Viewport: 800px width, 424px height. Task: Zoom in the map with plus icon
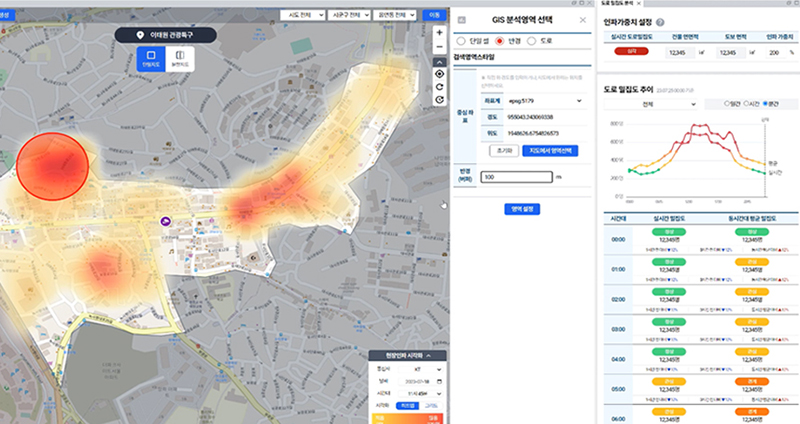click(x=440, y=33)
